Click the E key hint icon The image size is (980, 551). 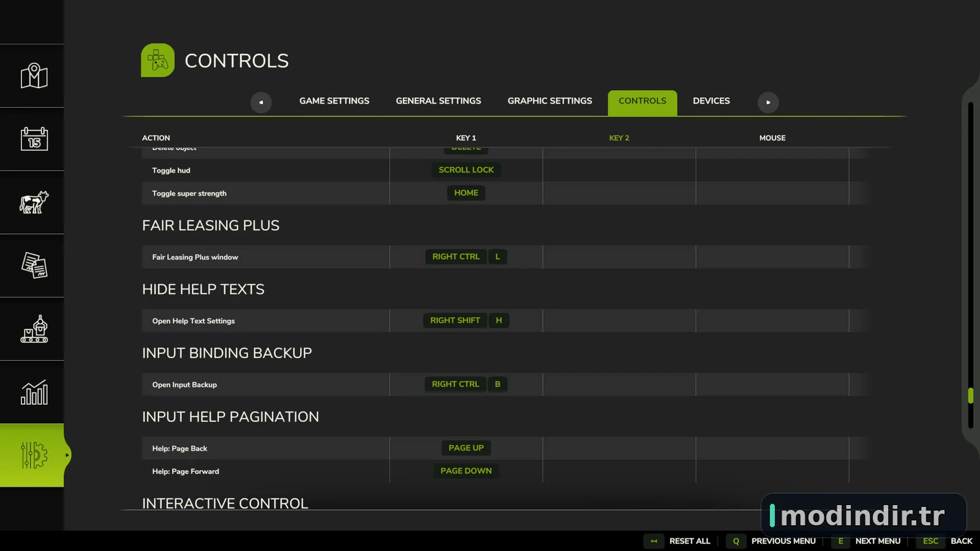(840, 541)
